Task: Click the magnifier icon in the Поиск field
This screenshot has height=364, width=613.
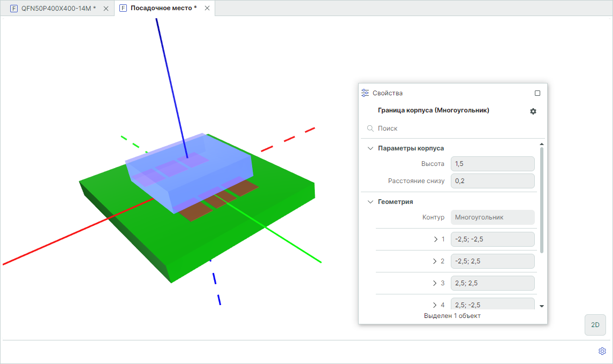Action: point(370,128)
